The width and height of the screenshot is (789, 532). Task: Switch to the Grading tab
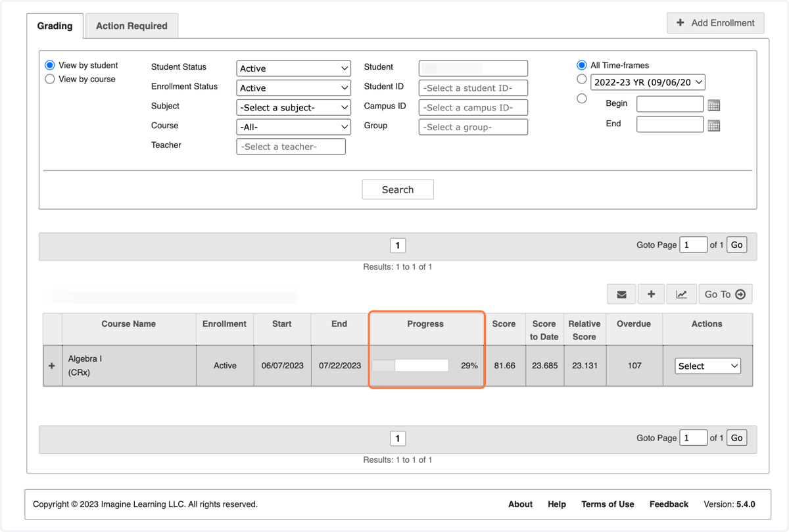[x=55, y=26]
